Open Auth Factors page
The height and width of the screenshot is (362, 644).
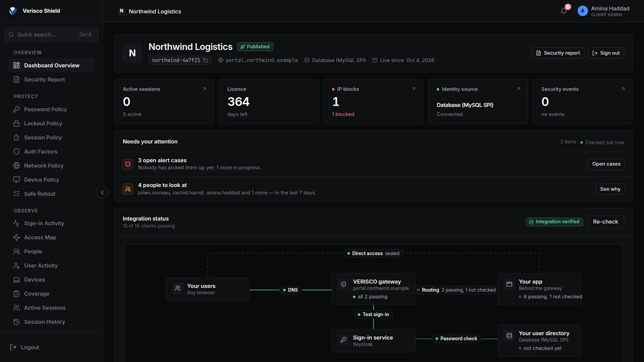[51, 152]
